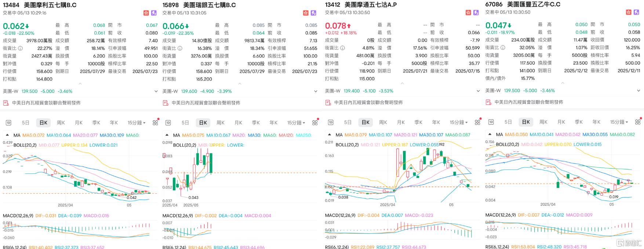Click the 1D chart icon in the 13484 panel
644x249 pixels.
(8, 122)
